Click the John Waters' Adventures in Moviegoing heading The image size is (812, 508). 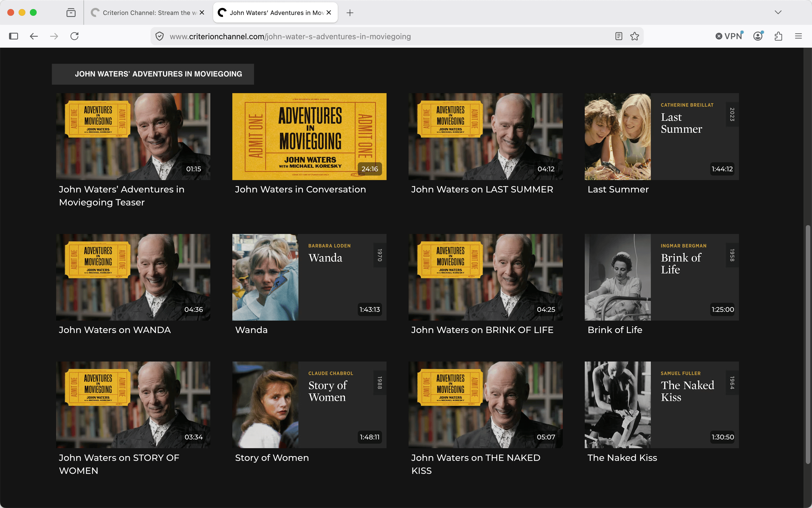pos(158,74)
